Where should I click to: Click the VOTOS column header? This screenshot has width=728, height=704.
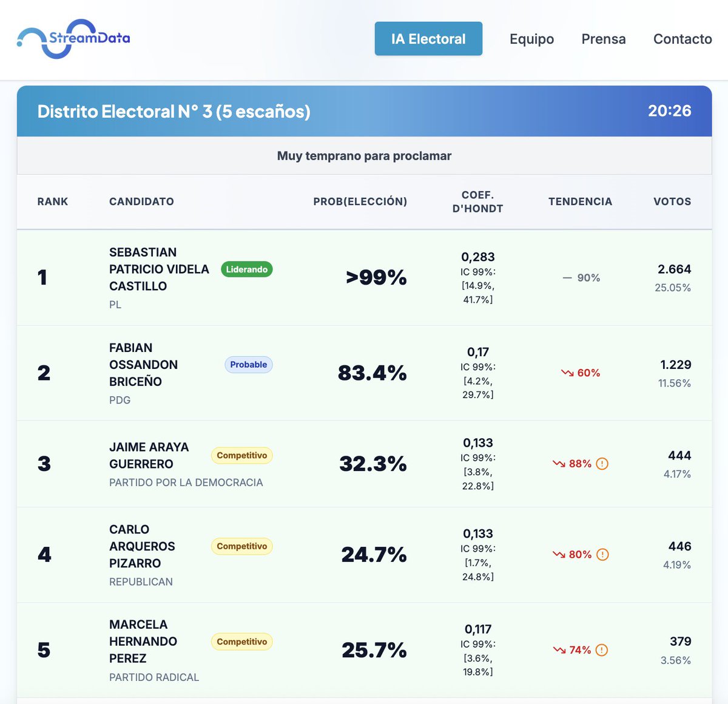[x=672, y=201]
